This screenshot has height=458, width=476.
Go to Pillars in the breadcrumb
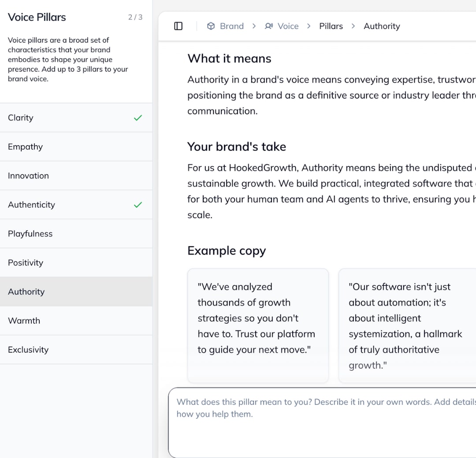pos(331,26)
